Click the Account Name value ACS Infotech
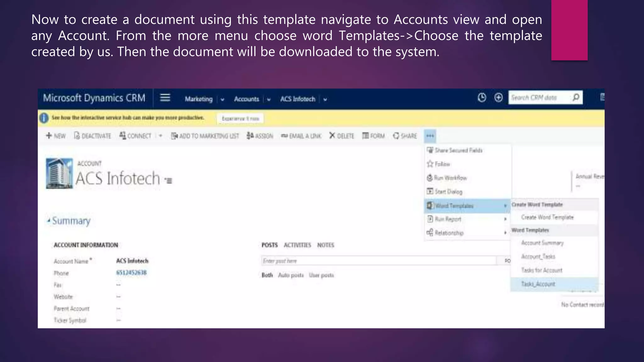Viewport: 644px width, 362px height. [132, 261]
